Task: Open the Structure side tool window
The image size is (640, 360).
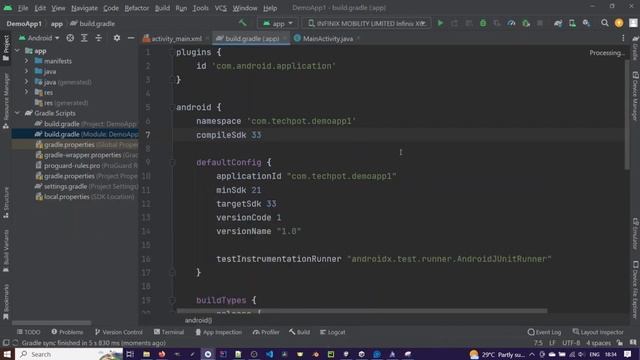Action: pos(6,202)
